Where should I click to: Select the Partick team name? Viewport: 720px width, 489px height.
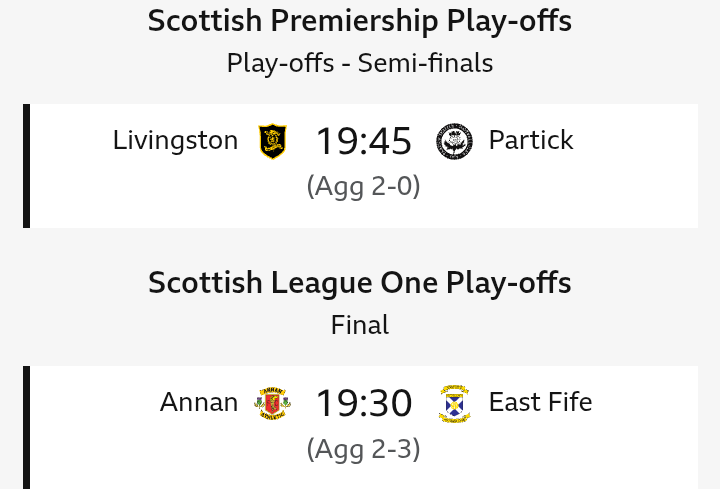click(x=531, y=140)
